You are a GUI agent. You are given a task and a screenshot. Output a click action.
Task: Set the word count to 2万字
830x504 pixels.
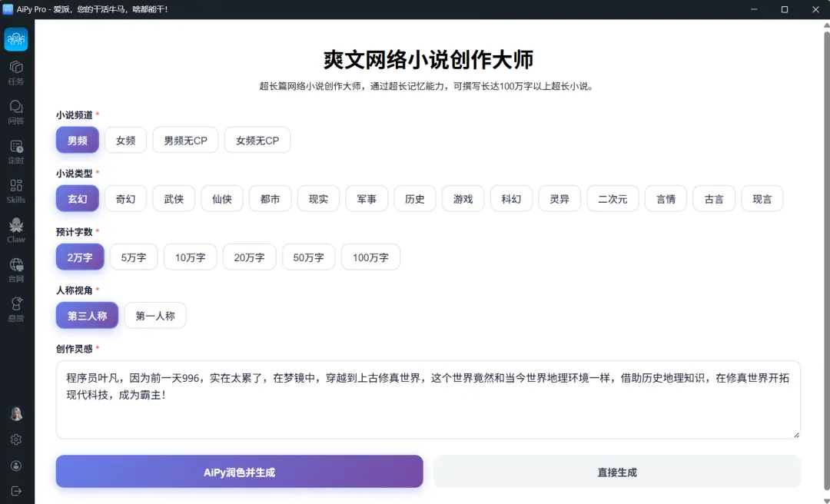[80, 257]
